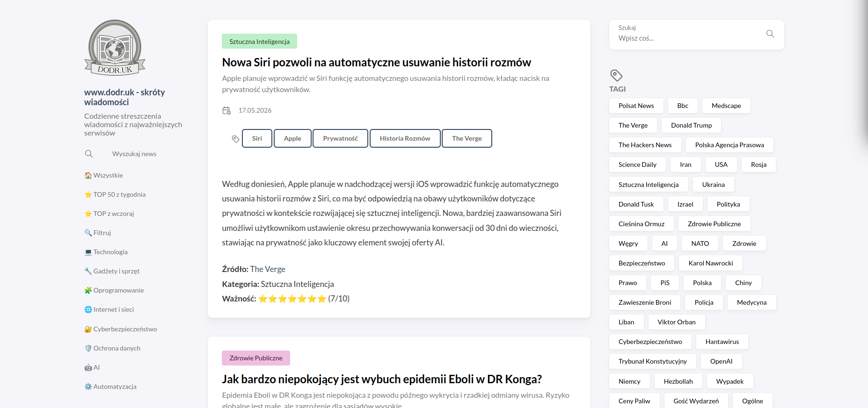Click Zawieszenie Broni tag
This screenshot has height=408, width=868.
pyautogui.click(x=645, y=302)
